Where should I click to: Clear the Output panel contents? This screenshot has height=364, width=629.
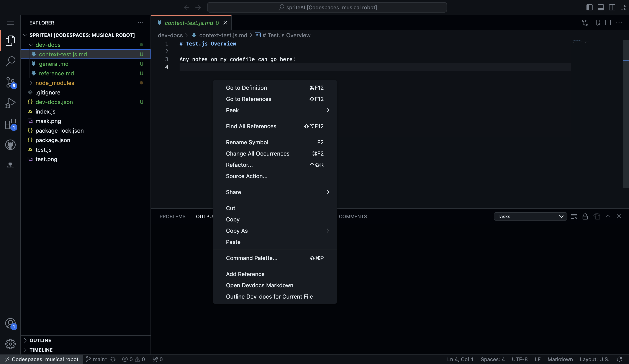click(574, 216)
